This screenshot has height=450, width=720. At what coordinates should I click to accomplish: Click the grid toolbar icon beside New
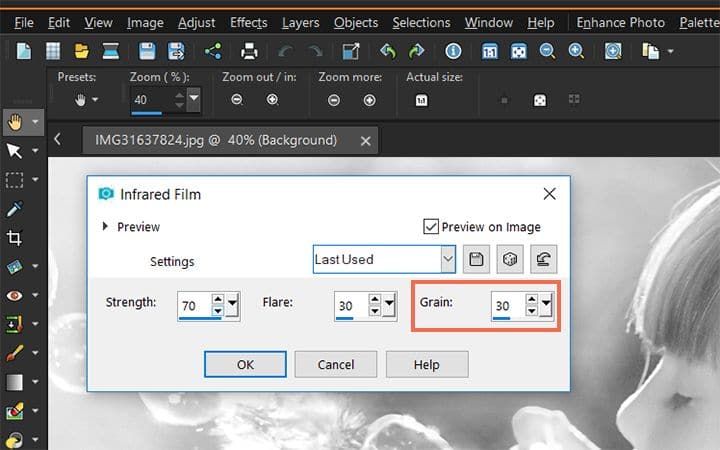[53, 51]
